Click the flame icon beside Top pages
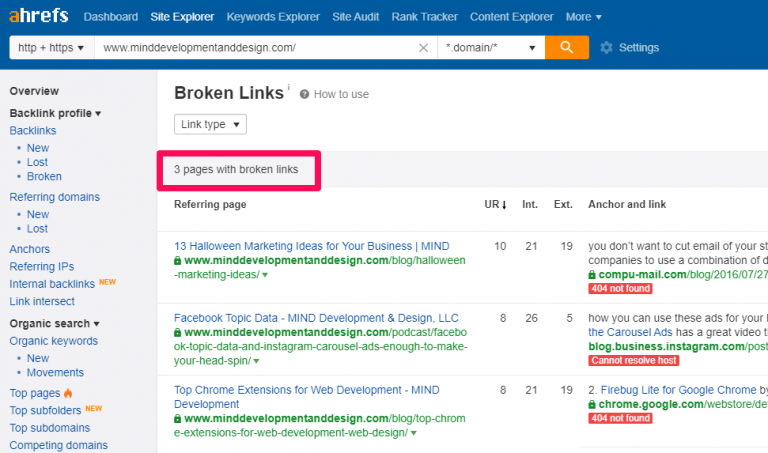 click(x=68, y=393)
